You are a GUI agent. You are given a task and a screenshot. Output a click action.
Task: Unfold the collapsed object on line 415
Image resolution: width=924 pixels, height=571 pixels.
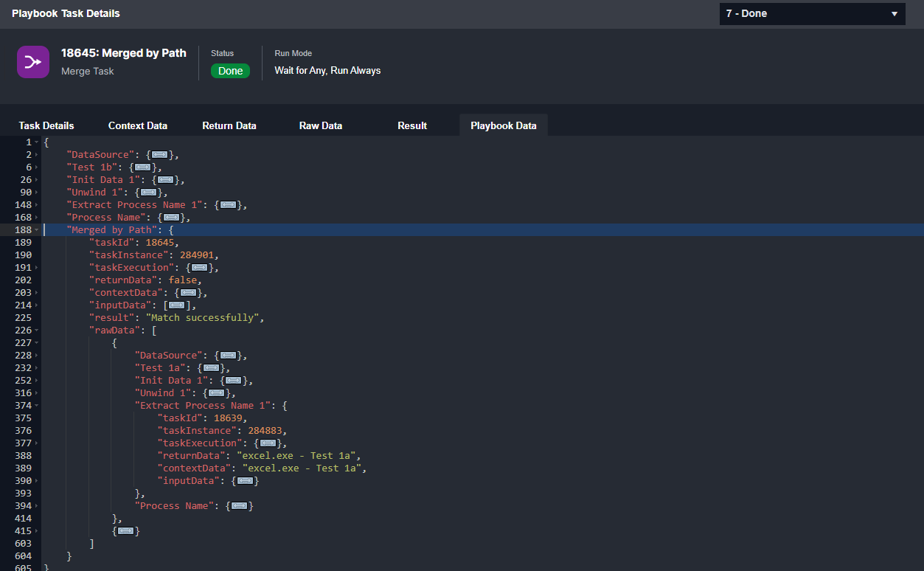point(126,531)
